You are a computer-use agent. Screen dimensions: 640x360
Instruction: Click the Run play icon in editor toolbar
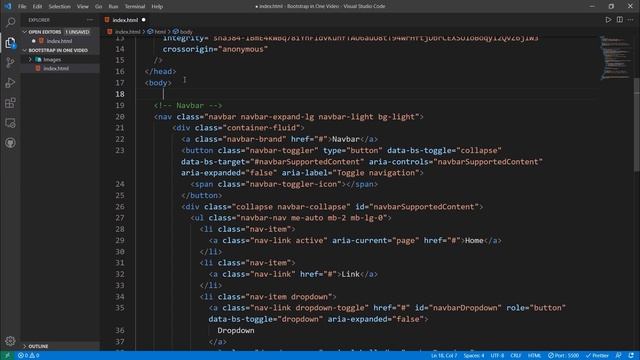(x=608, y=20)
